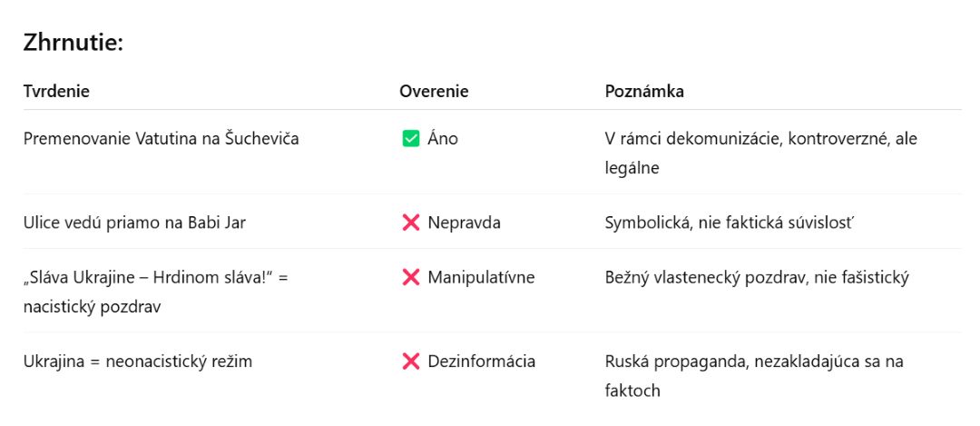980x426 pixels.
Task: Click the text Premenovanie Vatutina na Šucheviča
Action: pyautogui.click(x=162, y=139)
